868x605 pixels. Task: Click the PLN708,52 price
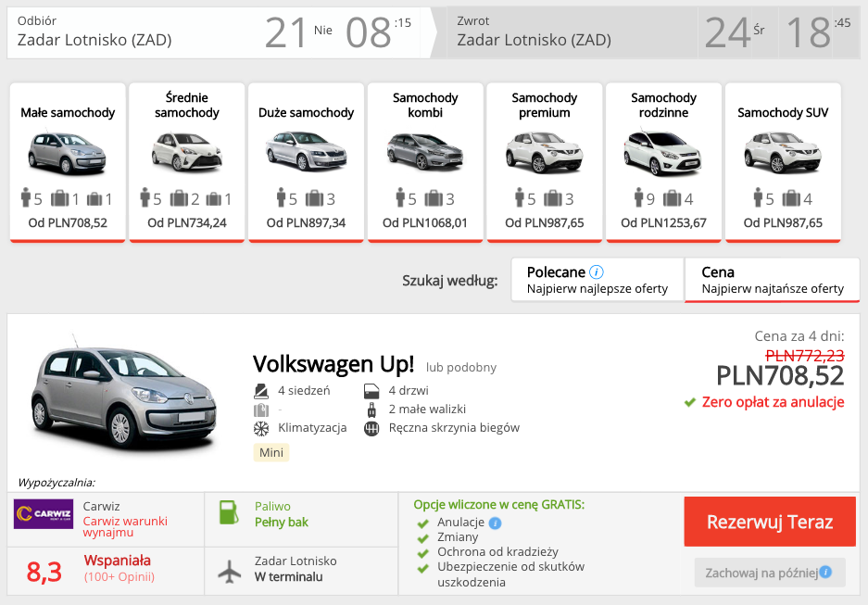(x=780, y=376)
